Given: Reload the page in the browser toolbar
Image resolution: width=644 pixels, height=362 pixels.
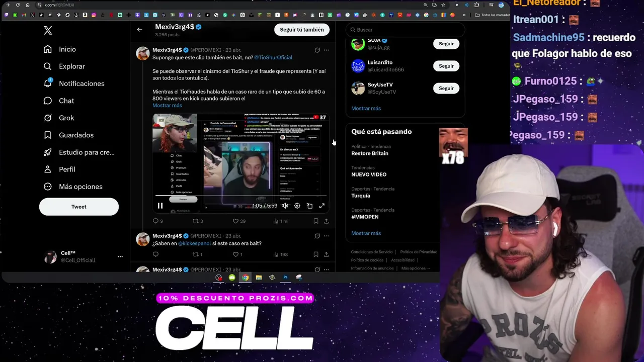Looking at the screenshot, I should click(18, 5).
